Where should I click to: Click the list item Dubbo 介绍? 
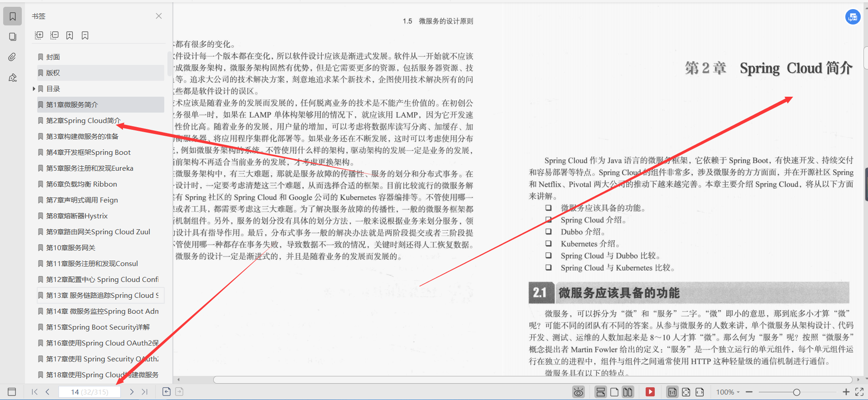(583, 232)
